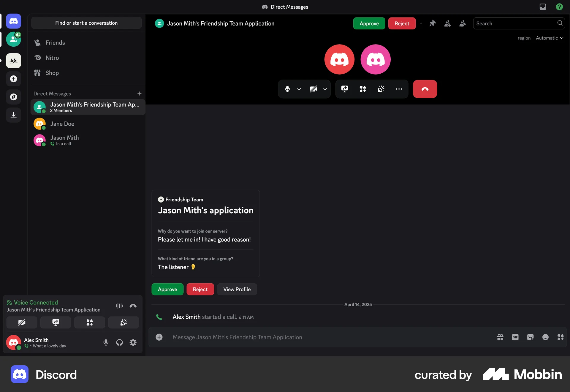The width and height of the screenshot is (570, 392).
Task: Approve Jason Mith's application
Action: tap(167, 289)
